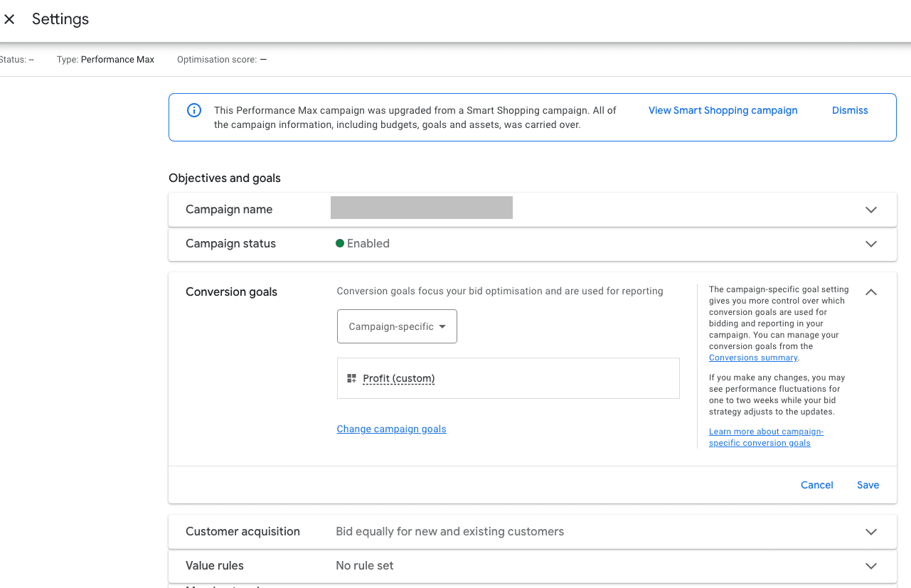The width and height of the screenshot is (911, 588).
Task: Click the Settings page title
Action: 60,19
